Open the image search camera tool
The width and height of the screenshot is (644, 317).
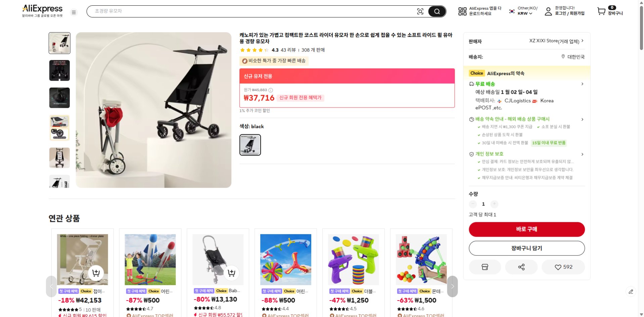pos(420,11)
